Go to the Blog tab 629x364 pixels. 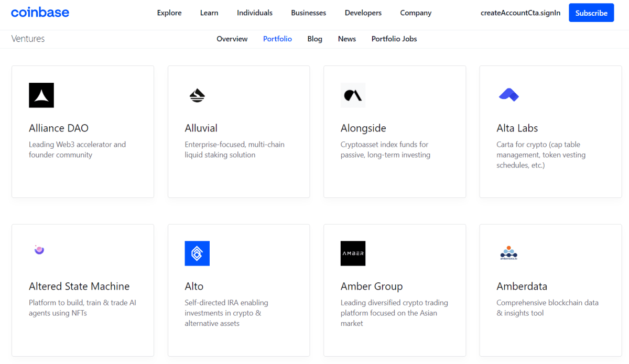point(315,39)
